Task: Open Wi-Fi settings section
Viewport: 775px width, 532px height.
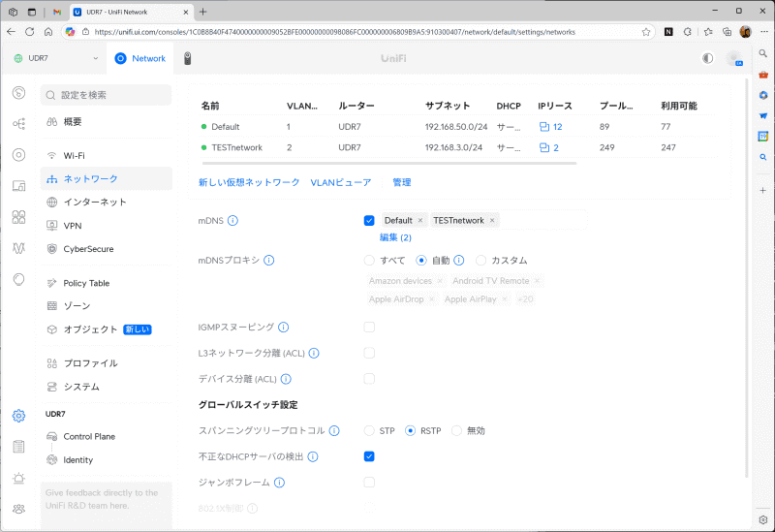Action: [x=107, y=156]
